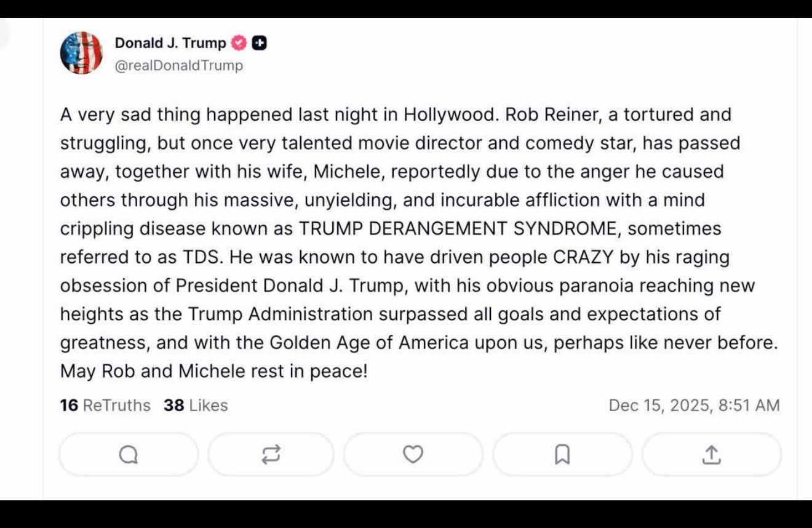Click the plus badge beside the name

pyautogui.click(x=260, y=43)
